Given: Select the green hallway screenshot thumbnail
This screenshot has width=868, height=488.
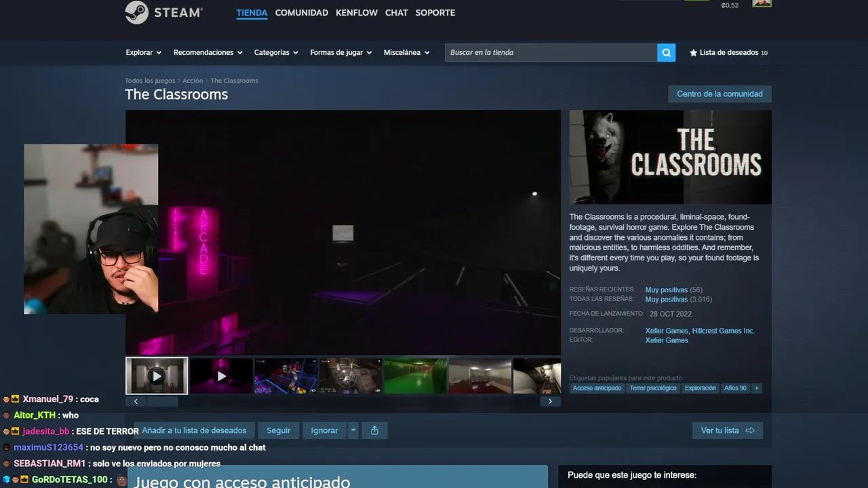Looking at the screenshot, I should pos(415,375).
